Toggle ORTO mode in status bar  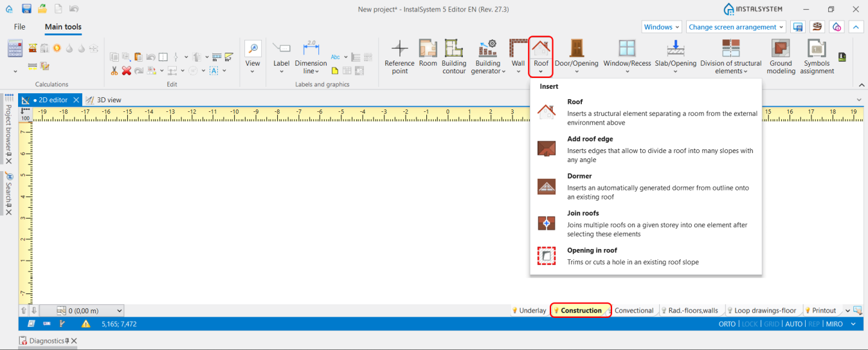(x=727, y=324)
